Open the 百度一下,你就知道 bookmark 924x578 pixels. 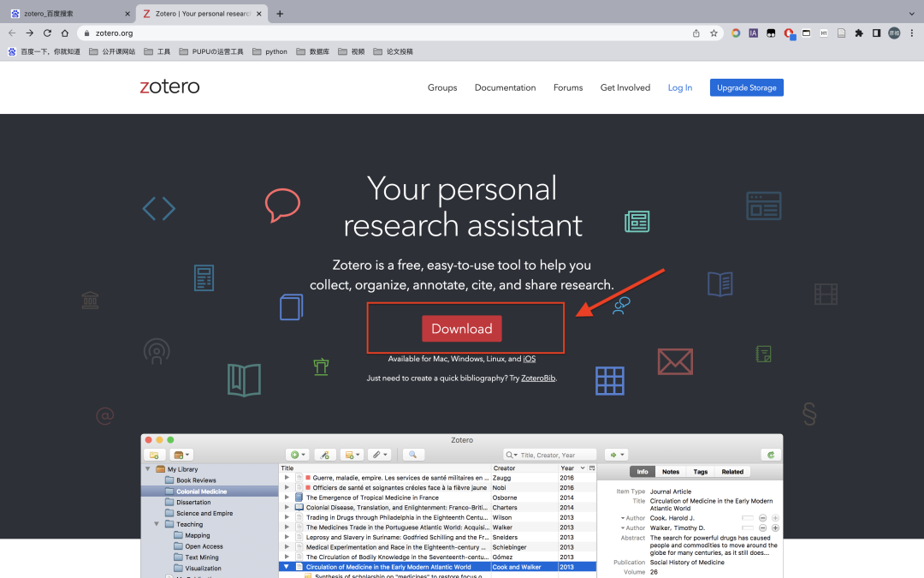[44, 51]
